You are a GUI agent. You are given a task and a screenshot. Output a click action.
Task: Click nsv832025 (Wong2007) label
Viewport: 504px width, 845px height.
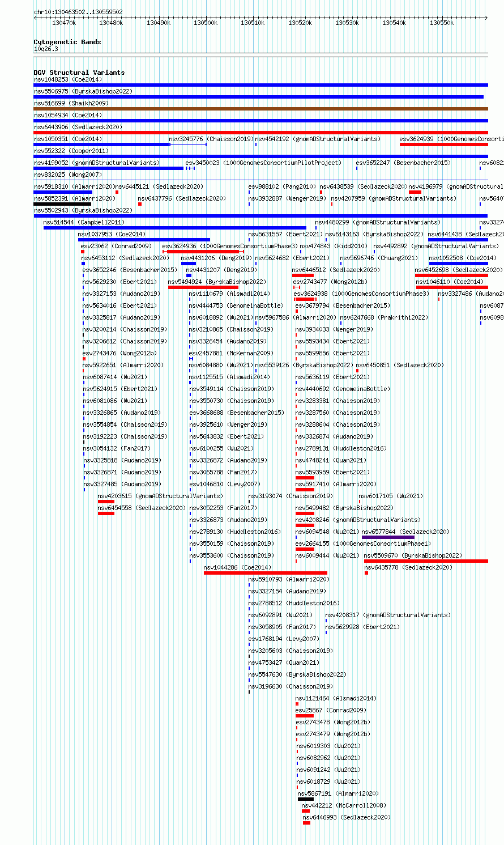tap(68, 175)
